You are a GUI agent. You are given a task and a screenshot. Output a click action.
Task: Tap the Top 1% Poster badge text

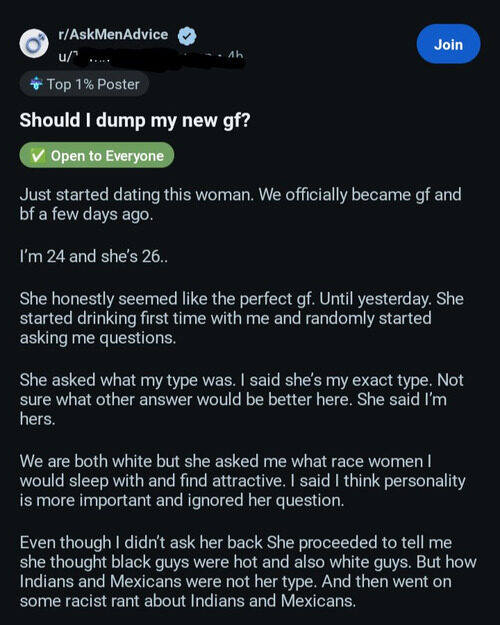(x=93, y=84)
